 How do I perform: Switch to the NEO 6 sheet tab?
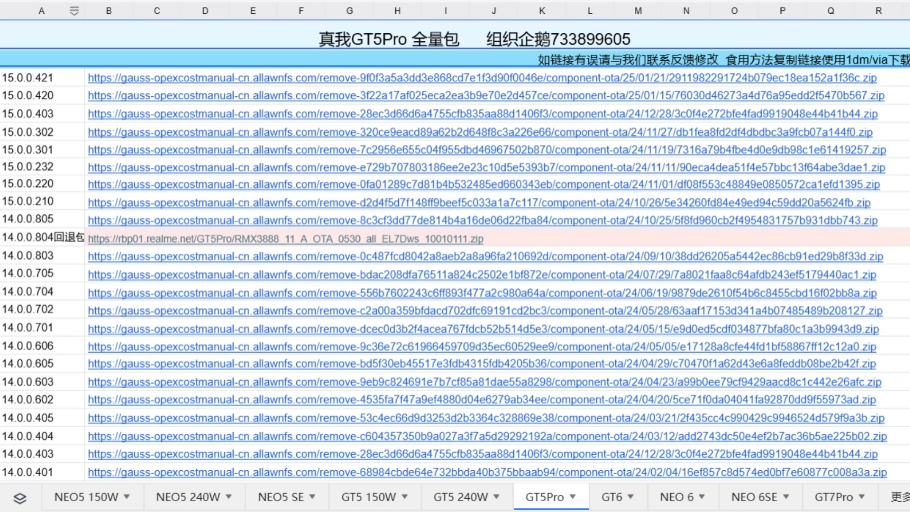[677, 497]
